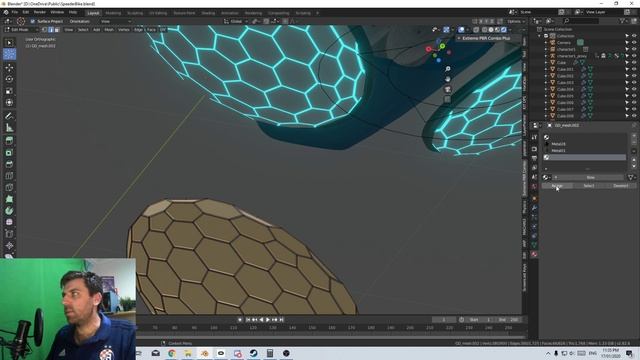640x360 pixels.
Task: Open the Window menu
Action: pos(57,12)
